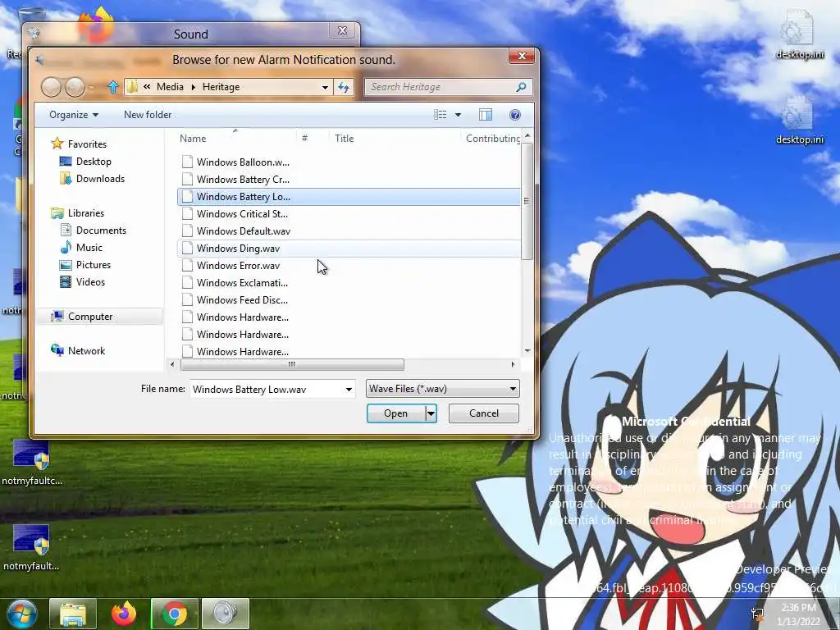Switch to Sound window in taskbar
Screen dimensions: 840x630
[x=226, y=614]
